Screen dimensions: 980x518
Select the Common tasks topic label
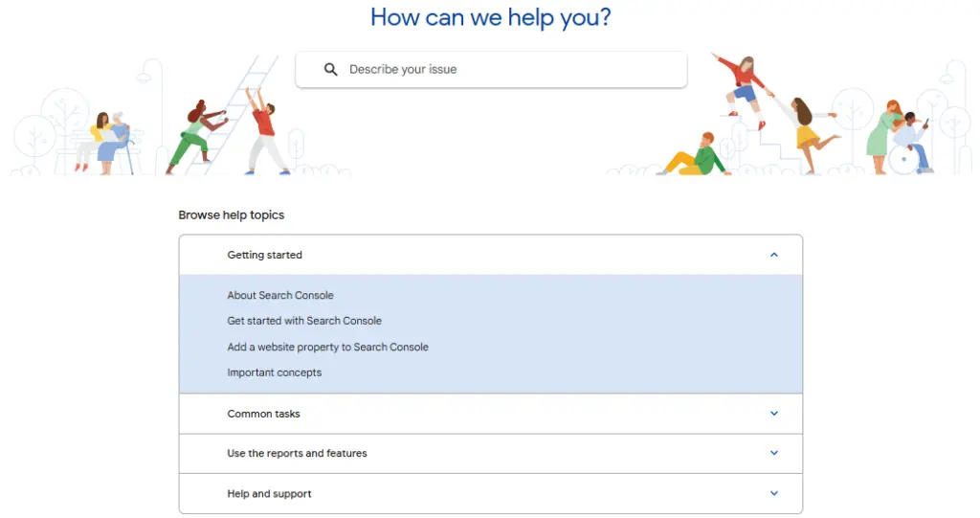point(263,414)
